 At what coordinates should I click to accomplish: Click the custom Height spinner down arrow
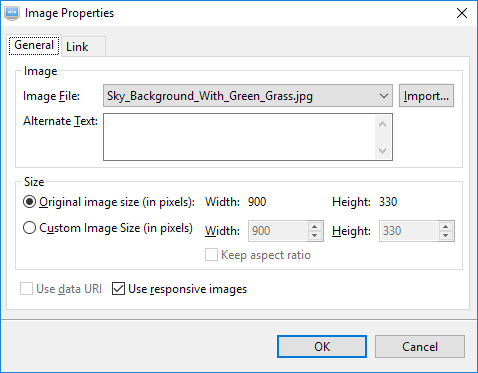click(446, 235)
